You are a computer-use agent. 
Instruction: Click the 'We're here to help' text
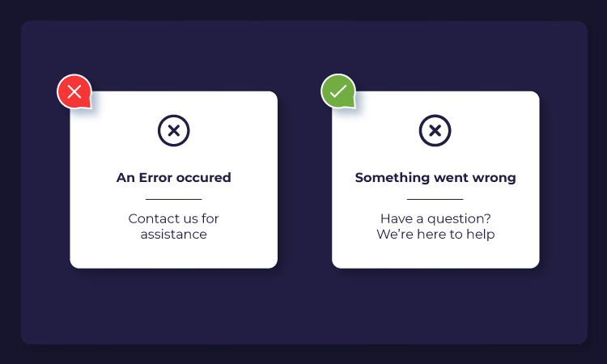point(435,234)
